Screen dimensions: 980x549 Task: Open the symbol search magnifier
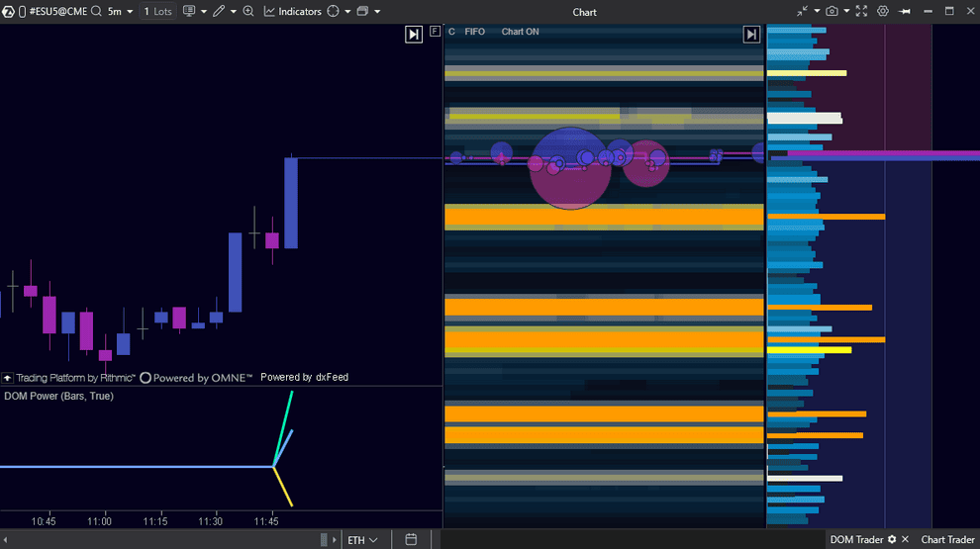tap(96, 12)
